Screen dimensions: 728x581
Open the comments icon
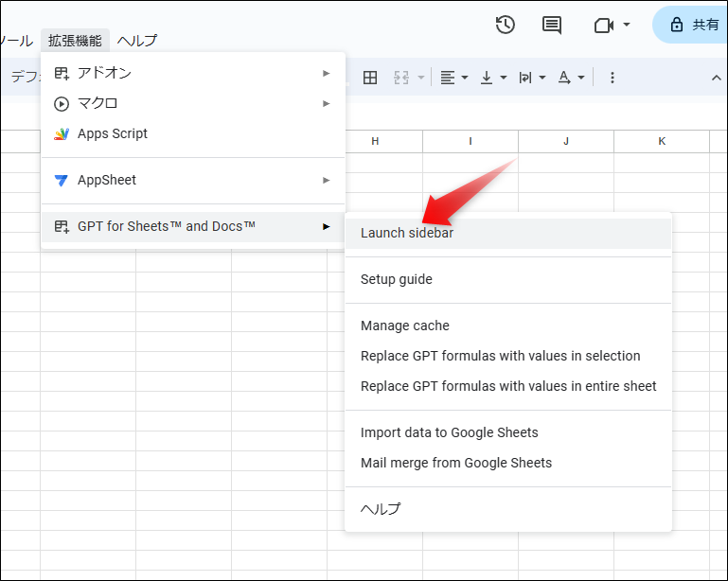coord(552,25)
